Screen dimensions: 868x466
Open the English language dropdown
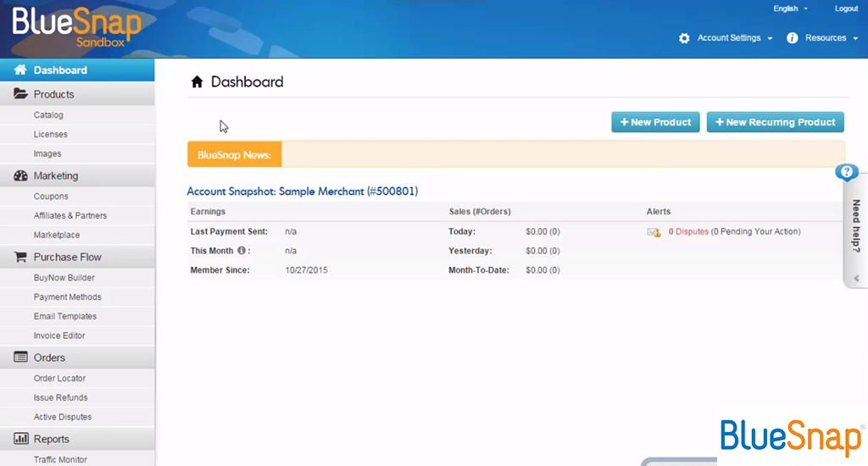790,8
